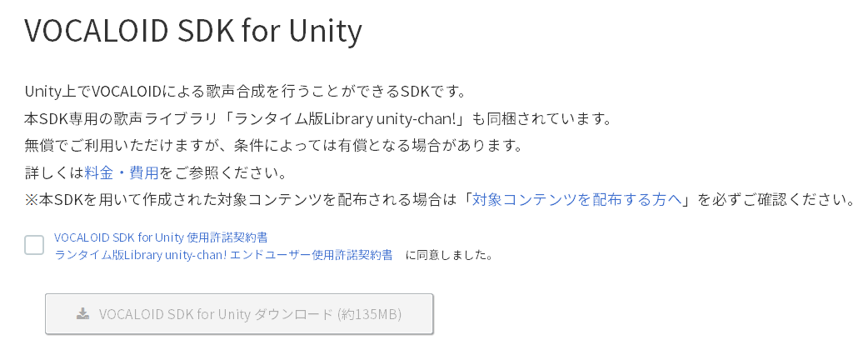
Task: Click VOCALOID SDK for Unity ダウンロード button
Action: [x=239, y=314]
